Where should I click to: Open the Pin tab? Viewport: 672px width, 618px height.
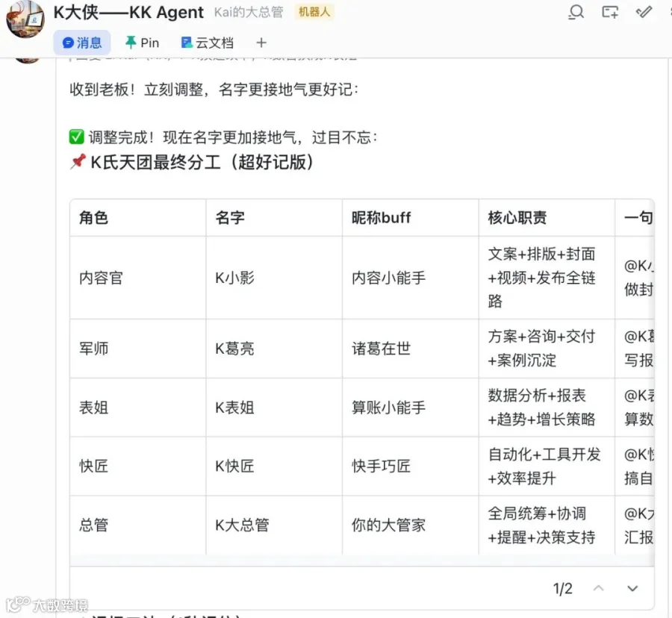point(142,43)
